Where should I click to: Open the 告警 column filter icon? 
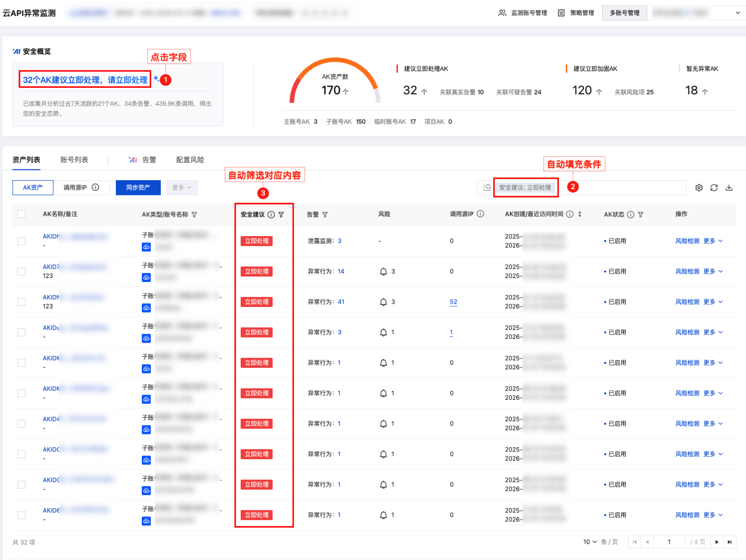coord(325,215)
